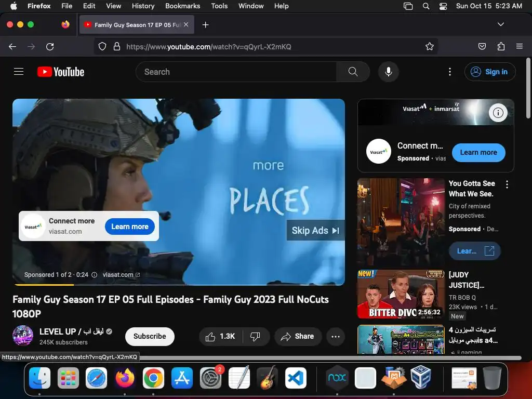Open the Judy Justice video thumbnail
Viewport: 532px width, 399px height.
(401, 294)
